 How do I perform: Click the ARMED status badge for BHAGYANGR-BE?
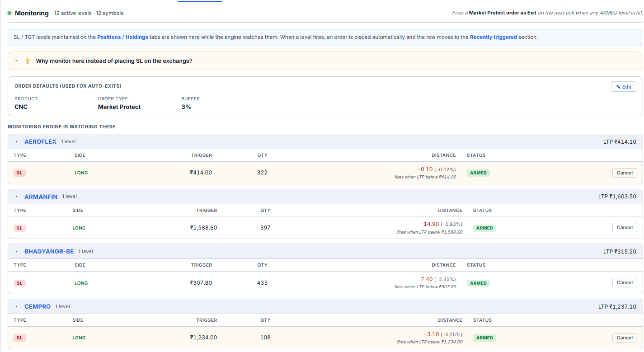478,283
